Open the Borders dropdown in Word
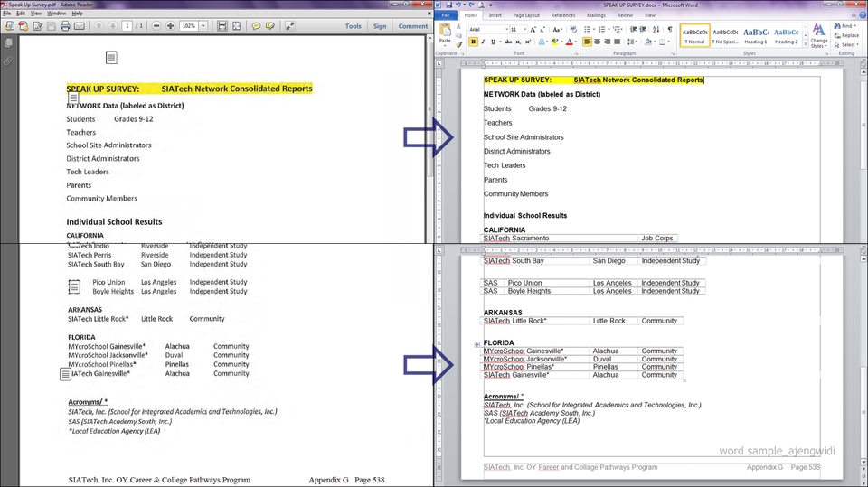The image size is (868, 487). 669,42
